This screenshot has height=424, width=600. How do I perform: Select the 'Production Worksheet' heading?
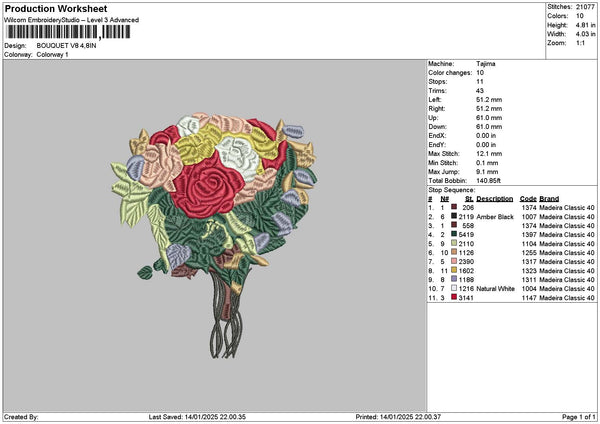[x=56, y=8]
